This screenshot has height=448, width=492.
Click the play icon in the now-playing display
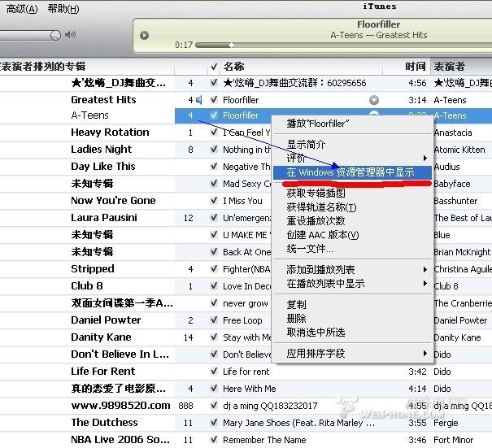click(x=144, y=35)
